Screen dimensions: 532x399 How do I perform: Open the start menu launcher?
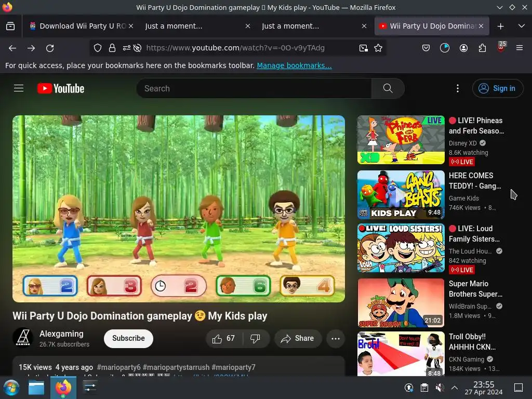click(x=11, y=388)
